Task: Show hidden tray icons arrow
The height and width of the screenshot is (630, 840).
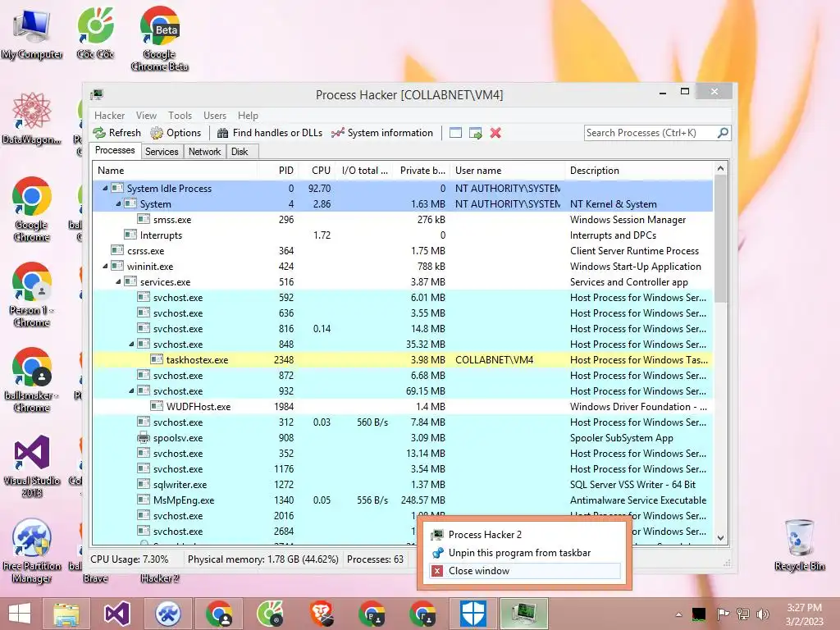Action: pos(678,614)
